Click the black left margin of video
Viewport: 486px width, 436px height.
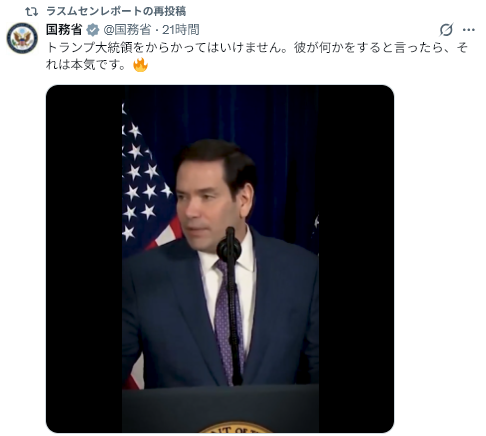(x=84, y=259)
